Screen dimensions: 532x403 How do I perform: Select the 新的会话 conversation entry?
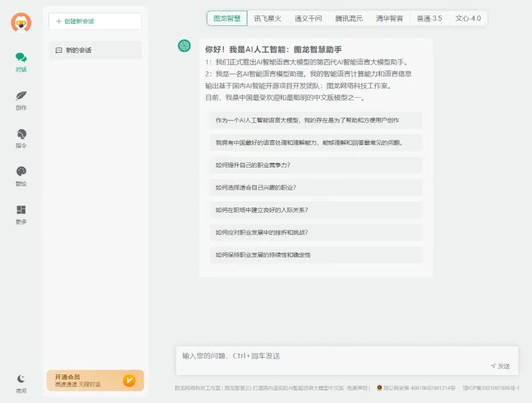tap(95, 50)
